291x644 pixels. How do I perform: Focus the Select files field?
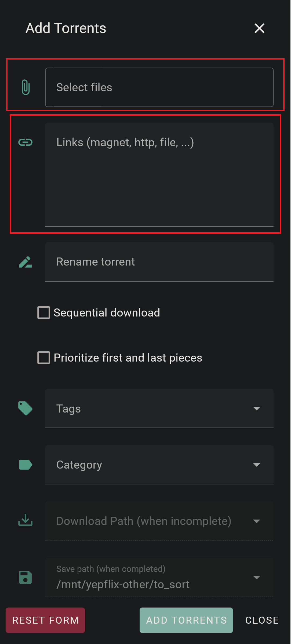[159, 87]
